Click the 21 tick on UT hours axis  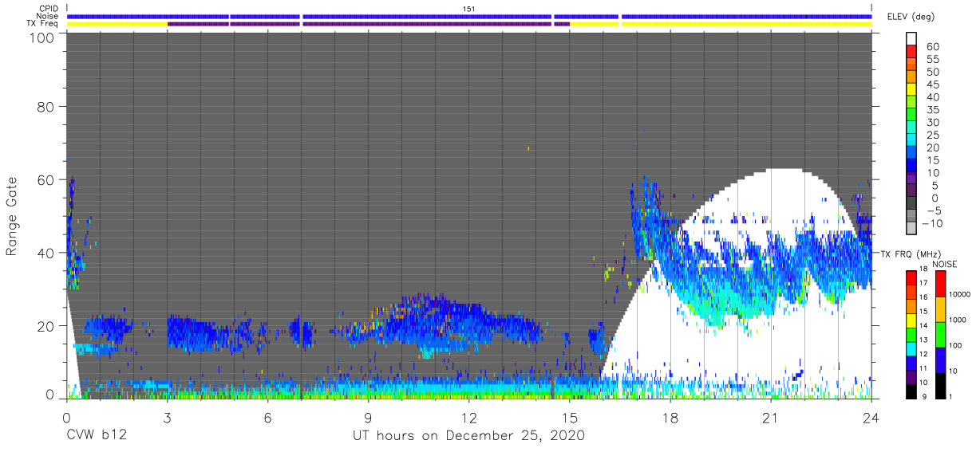(771, 418)
